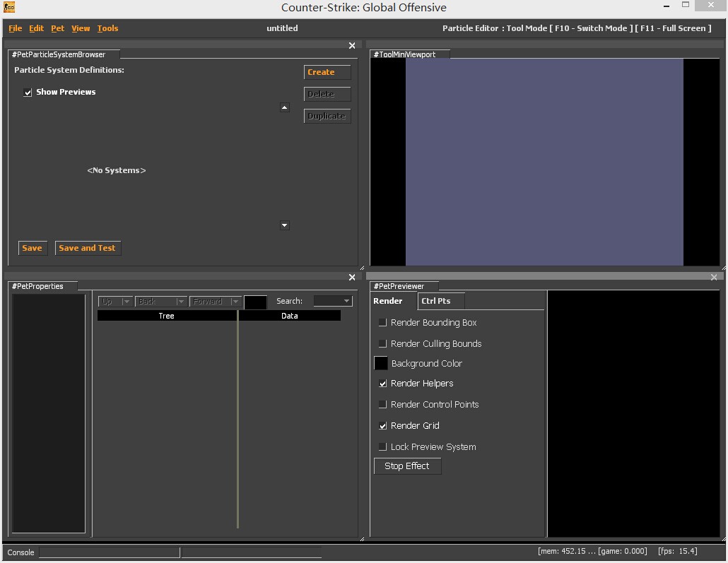The height and width of the screenshot is (563, 728).
Task: Open the Pet menu
Action: (x=57, y=28)
